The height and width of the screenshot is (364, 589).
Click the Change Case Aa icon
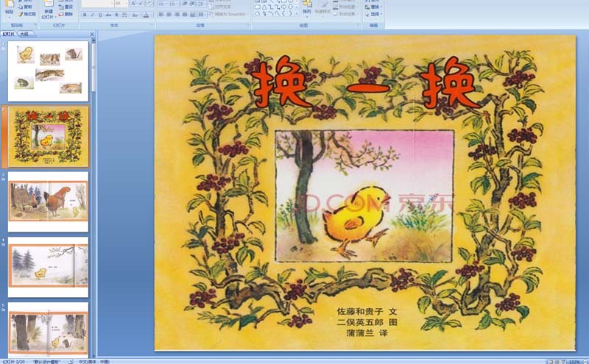(135, 15)
